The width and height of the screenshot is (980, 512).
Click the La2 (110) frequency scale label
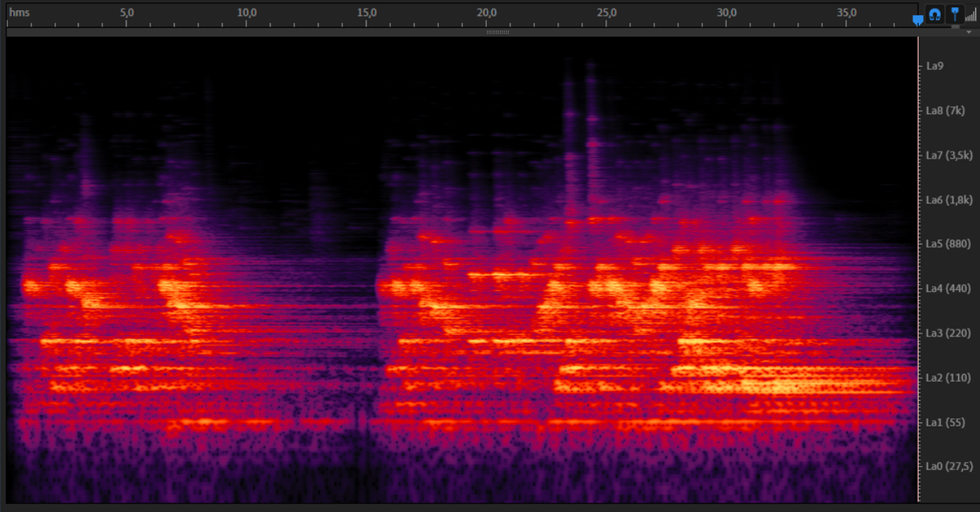(946, 378)
